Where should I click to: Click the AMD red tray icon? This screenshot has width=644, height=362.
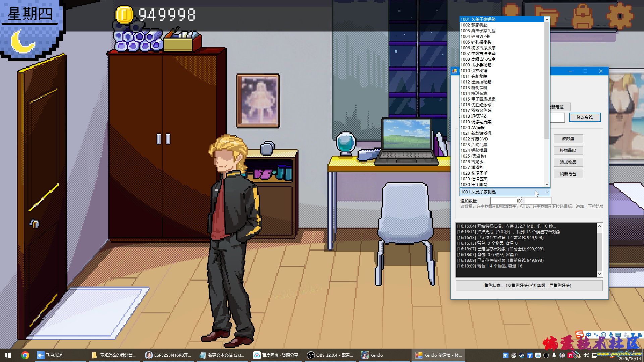pyautogui.click(x=570, y=355)
